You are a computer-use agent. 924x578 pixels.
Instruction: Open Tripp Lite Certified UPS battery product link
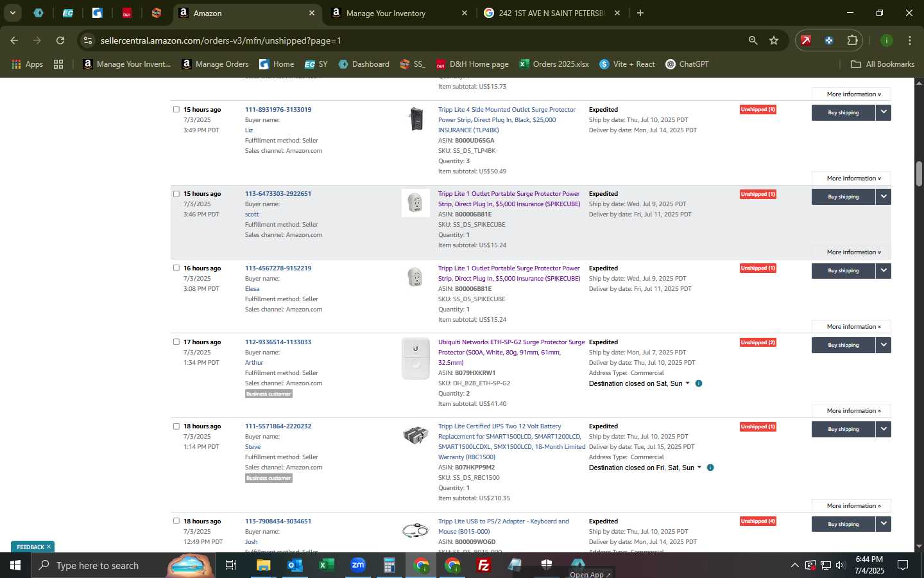click(x=511, y=441)
